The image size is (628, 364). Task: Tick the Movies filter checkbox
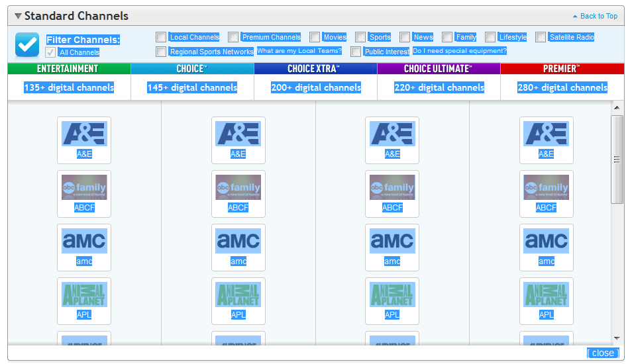point(315,37)
